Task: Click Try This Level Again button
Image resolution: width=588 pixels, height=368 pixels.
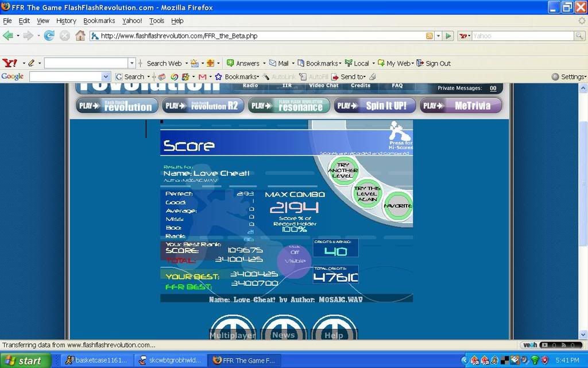Action: (367, 193)
